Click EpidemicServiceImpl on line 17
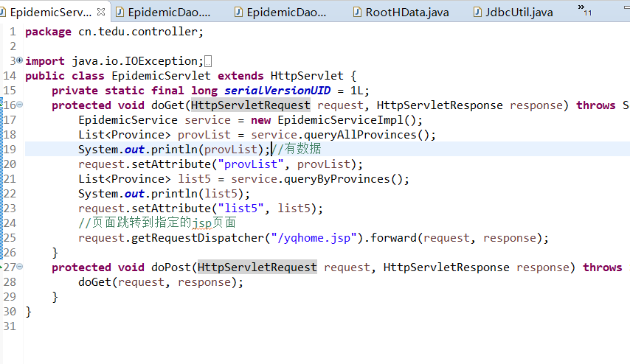 340,120
